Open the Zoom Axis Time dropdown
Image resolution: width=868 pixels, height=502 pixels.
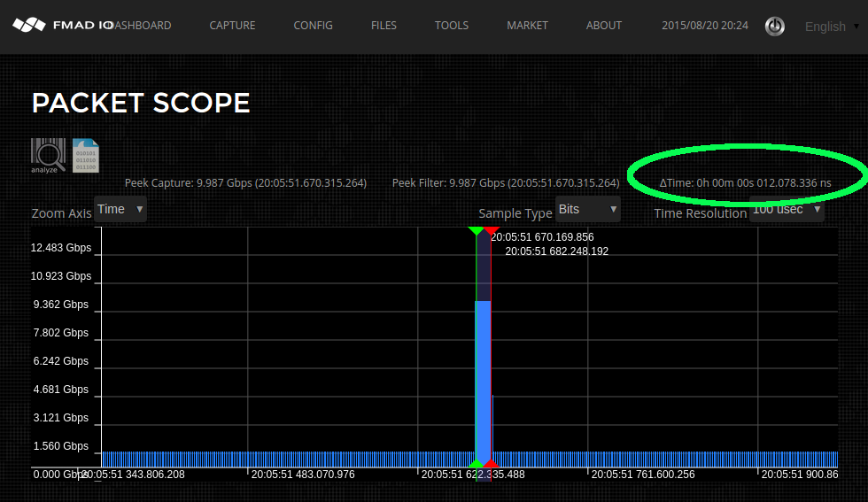[120, 209]
